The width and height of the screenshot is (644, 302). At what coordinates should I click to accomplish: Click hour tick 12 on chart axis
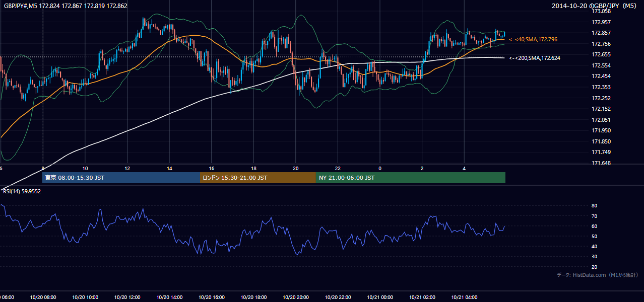click(127, 168)
